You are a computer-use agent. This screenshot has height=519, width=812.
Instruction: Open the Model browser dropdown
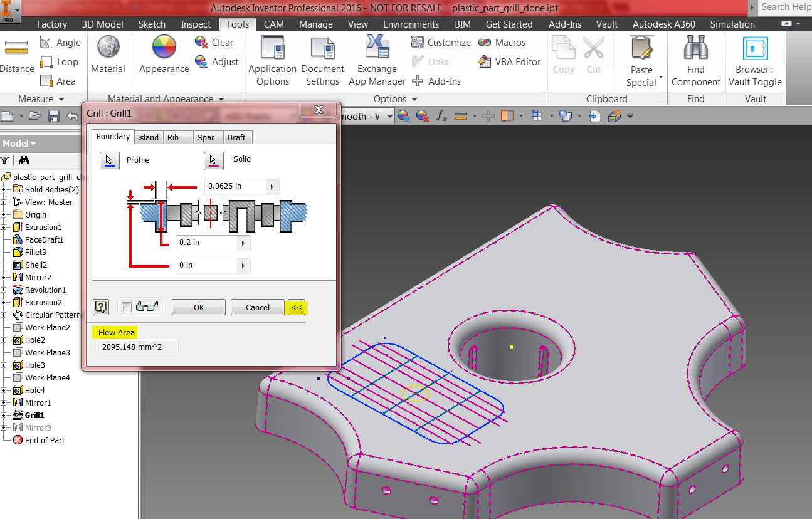tap(33, 144)
